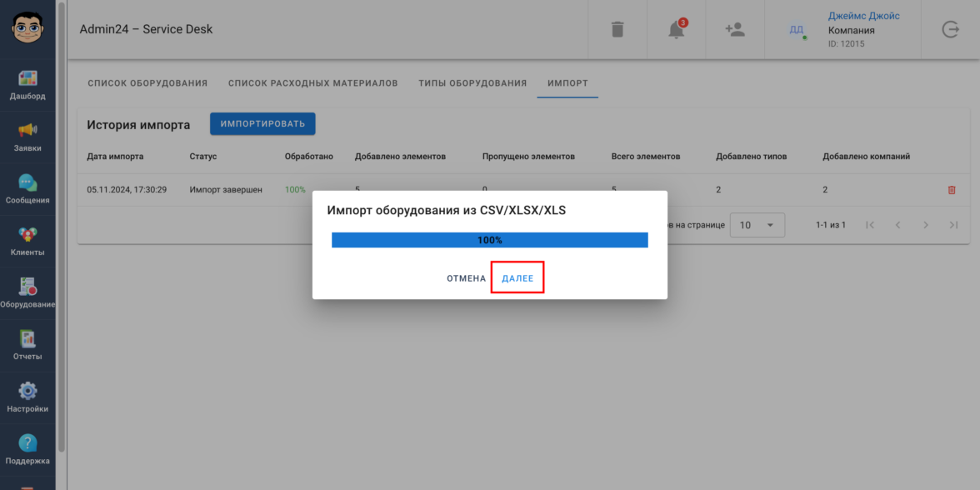Switch to Список расходных материалов tab
Viewport: 980px width, 490px height.
313,83
